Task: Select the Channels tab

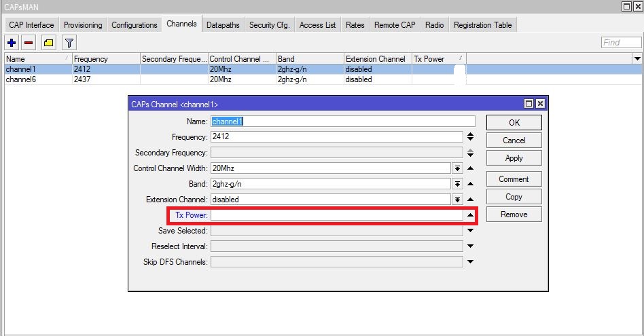Action: (x=181, y=24)
